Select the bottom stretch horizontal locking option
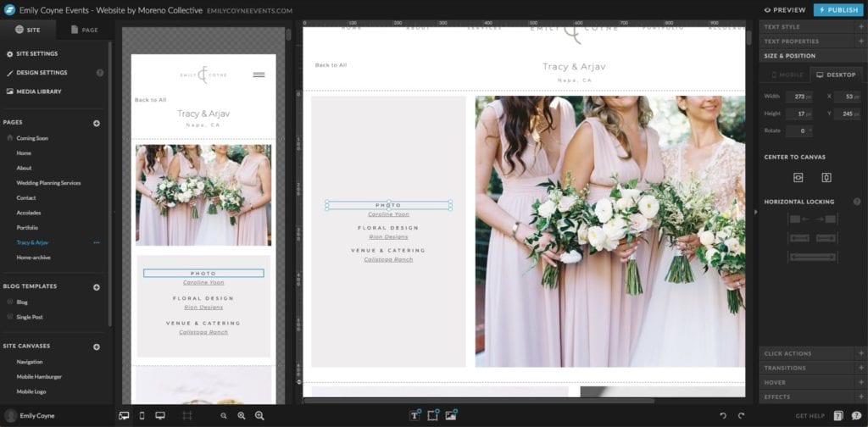The image size is (868, 427). click(812, 257)
